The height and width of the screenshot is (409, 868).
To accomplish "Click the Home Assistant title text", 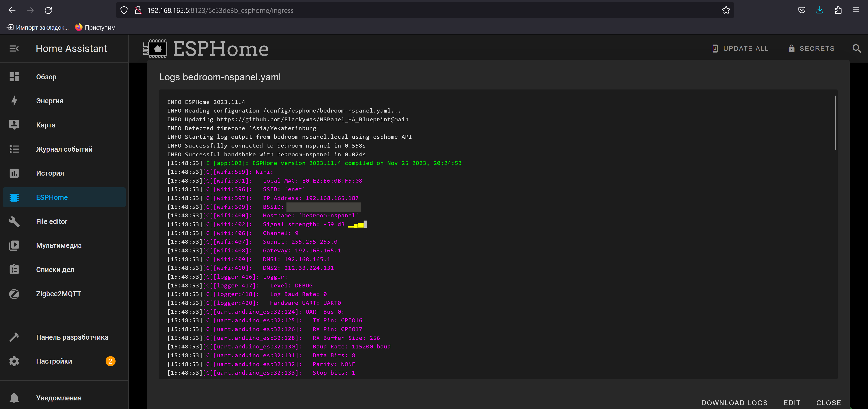I will [71, 49].
